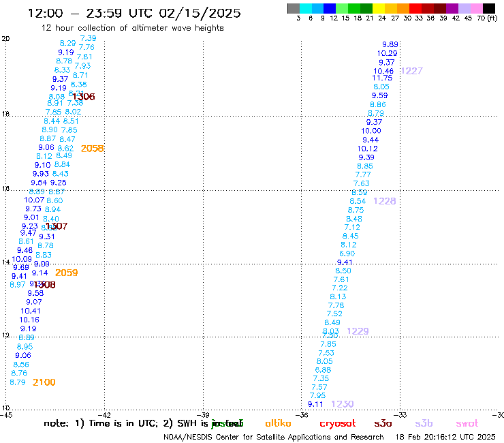The image size is (504, 443).
Task: Click the wave height value 8.56
Action: point(21,365)
